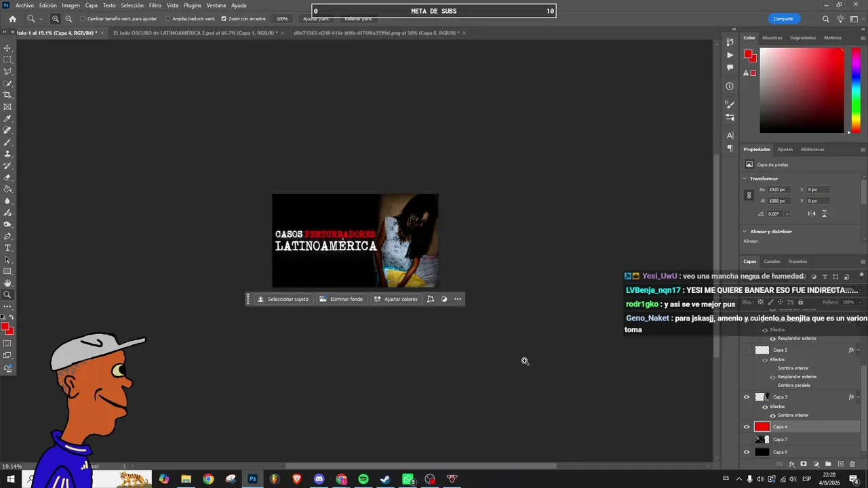Select the Spot Healing Brush tool

7,130
